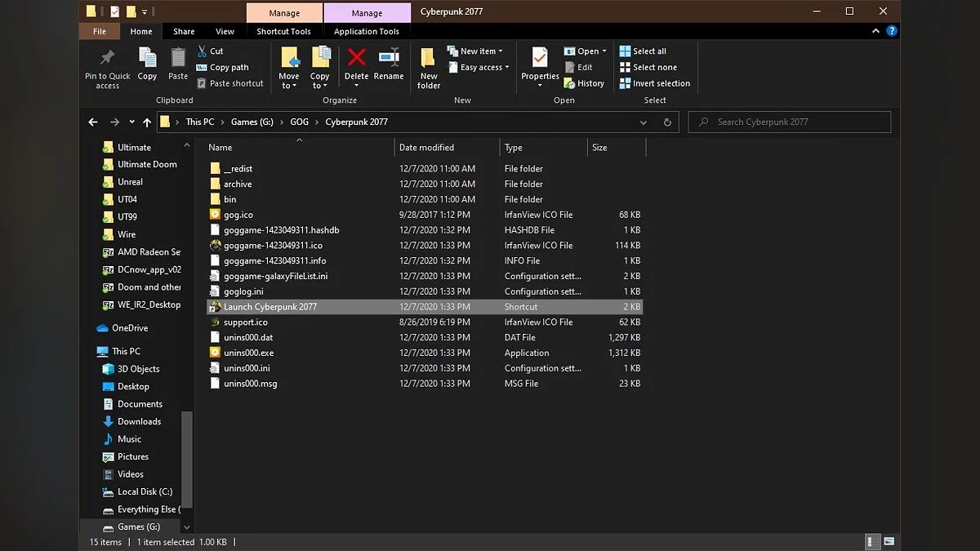Open the Easy access dropdown
Viewport: 980px width, 551px height.
pos(479,67)
